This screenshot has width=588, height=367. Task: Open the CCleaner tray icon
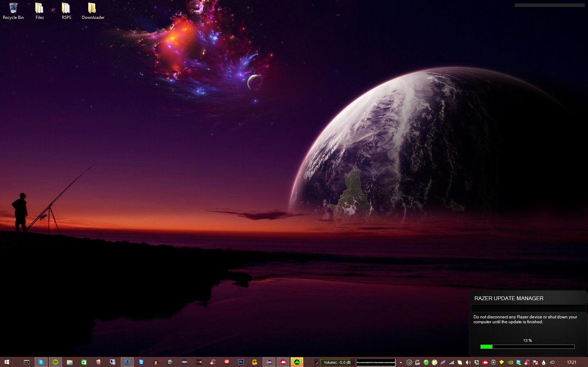pos(527,362)
